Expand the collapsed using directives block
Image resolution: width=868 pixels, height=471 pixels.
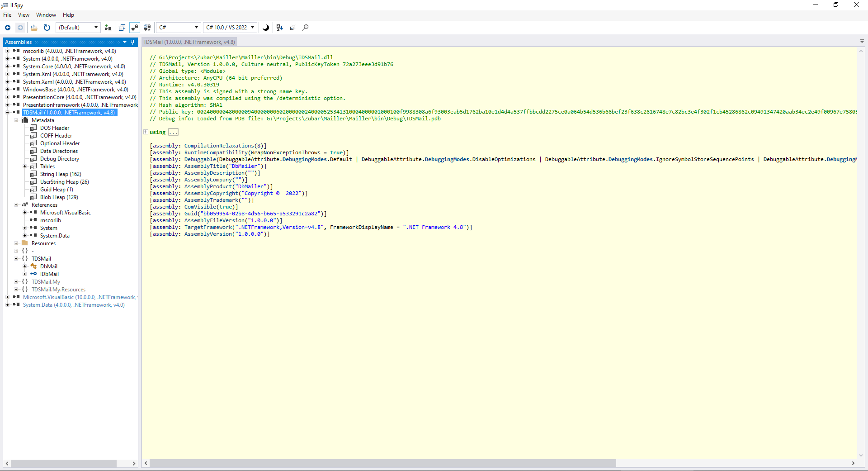click(x=146, y=132)
